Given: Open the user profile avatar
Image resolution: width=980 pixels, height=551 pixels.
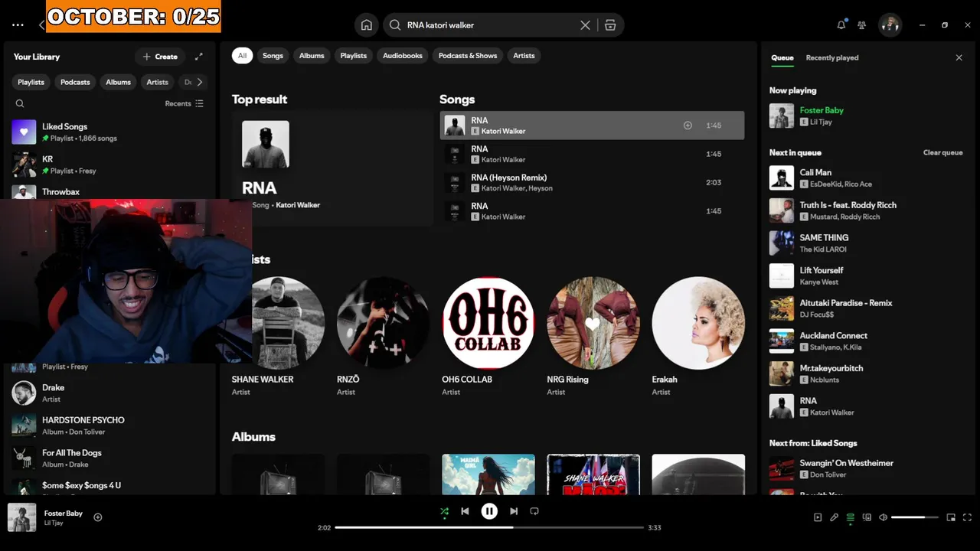Looking at the screenshot, I should [890, 25].
